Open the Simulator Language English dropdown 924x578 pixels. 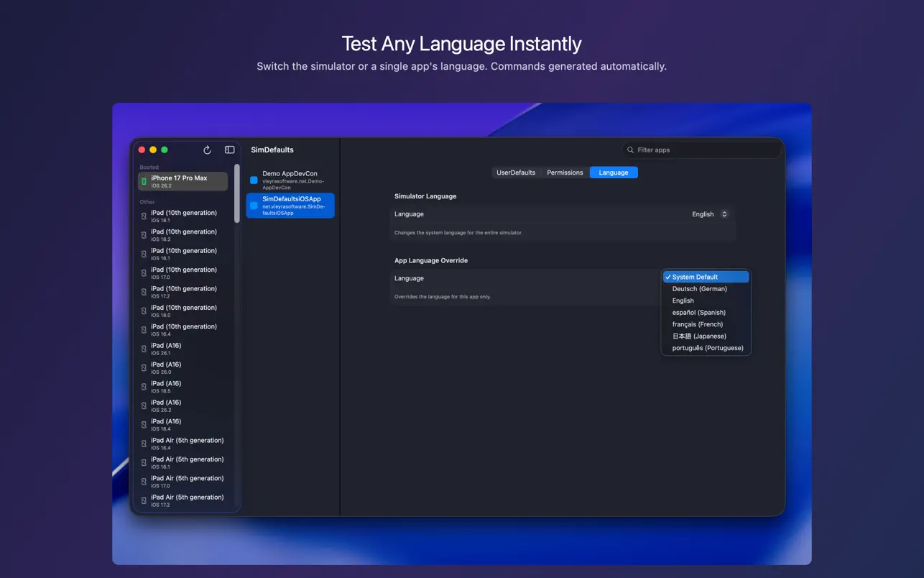point(711,214)
